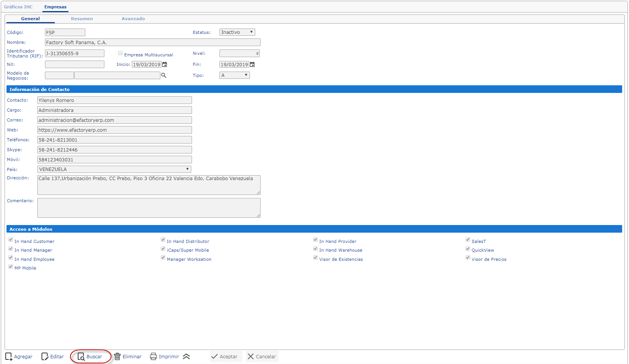Click the Correo input field

(115, 120)
